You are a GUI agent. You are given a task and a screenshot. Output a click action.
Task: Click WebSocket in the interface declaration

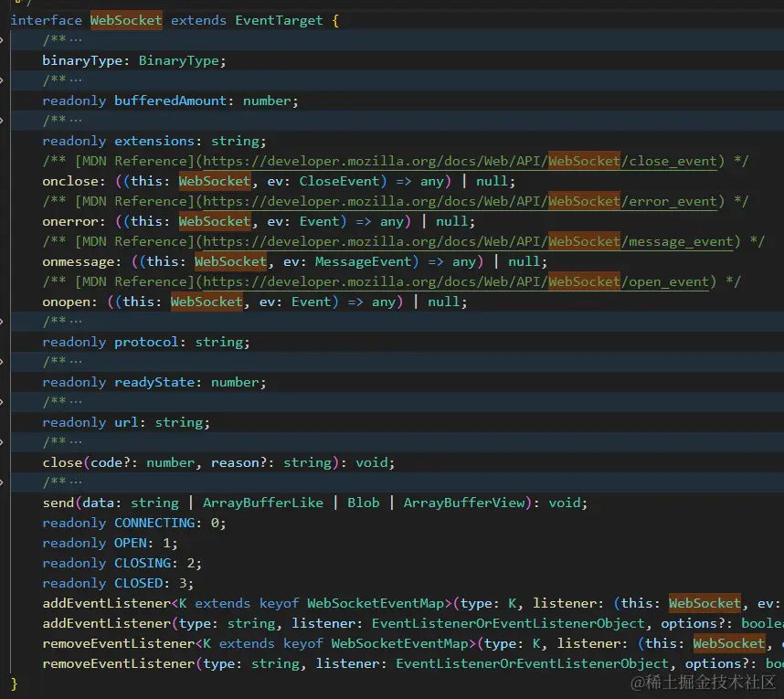point(126,20)
